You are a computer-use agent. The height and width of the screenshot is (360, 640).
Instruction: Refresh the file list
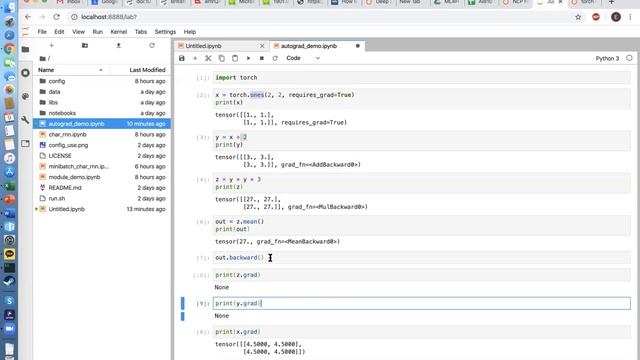click(152, 45)
